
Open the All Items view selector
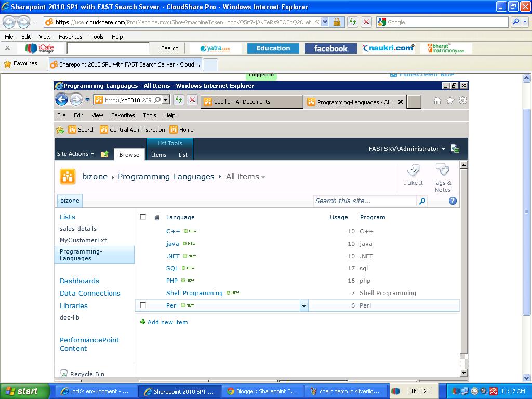click(245, 177)
